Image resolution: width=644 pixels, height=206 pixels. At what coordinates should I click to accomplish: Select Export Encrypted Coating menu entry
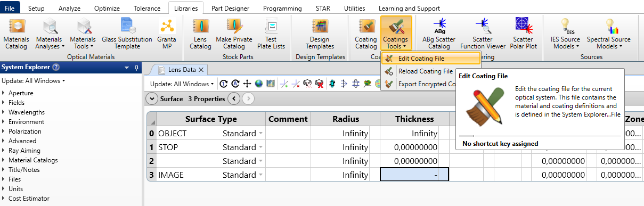(x=419, y=84)
